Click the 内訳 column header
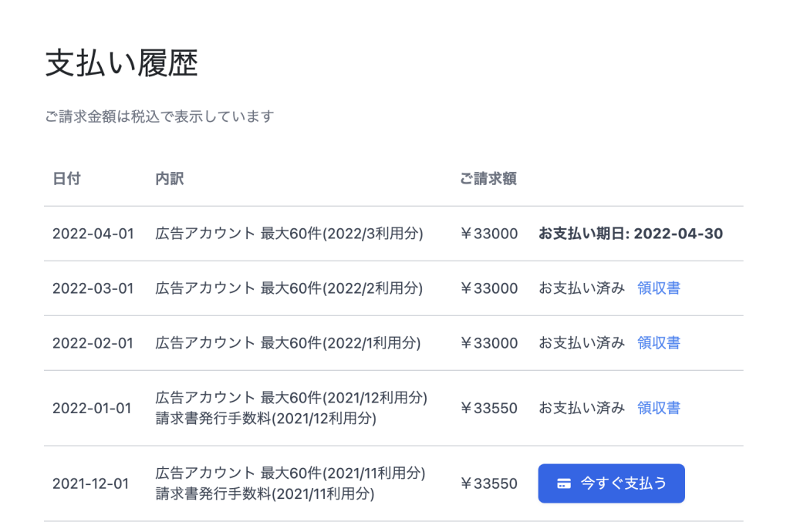Viewport: 790px width, 532px height. point(169,179)
